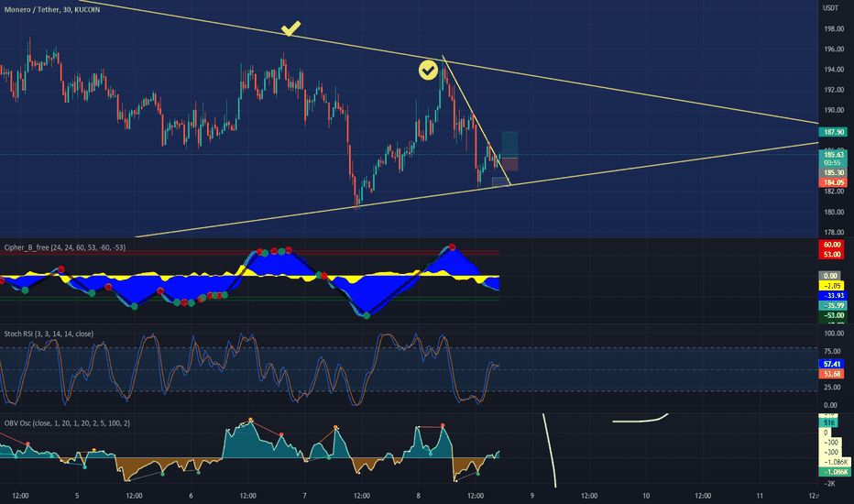Image resolution: width=854 pixels, height=504 pixels.
Task: Click the yellow -2.05 value tag
Action: click(x=832, y=286)
